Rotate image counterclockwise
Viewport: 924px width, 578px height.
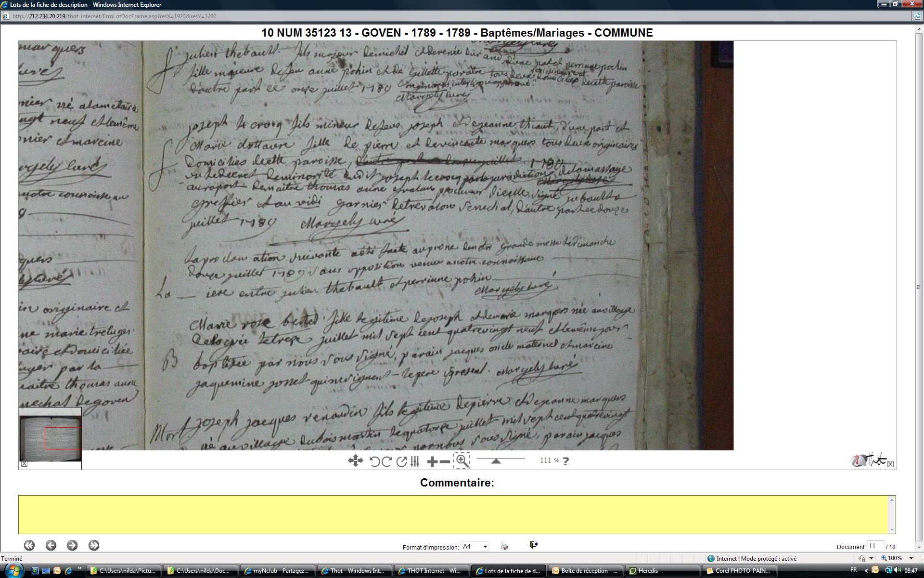point(374,461)
